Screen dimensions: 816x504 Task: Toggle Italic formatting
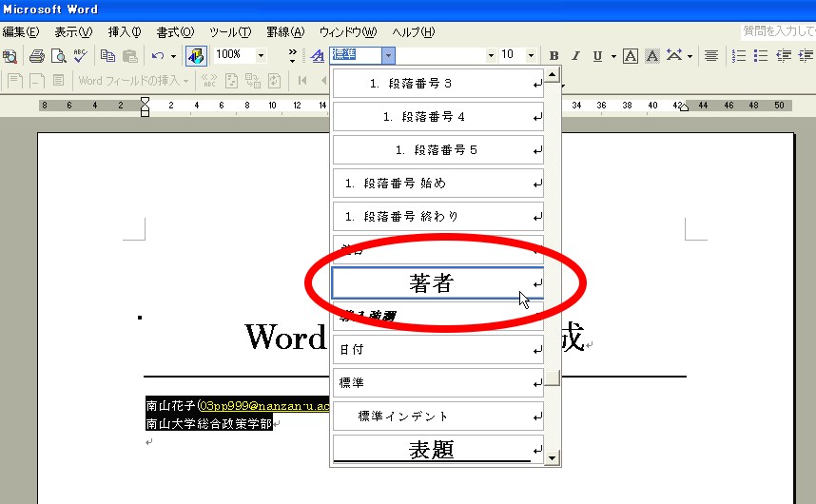tap(575, 56)
